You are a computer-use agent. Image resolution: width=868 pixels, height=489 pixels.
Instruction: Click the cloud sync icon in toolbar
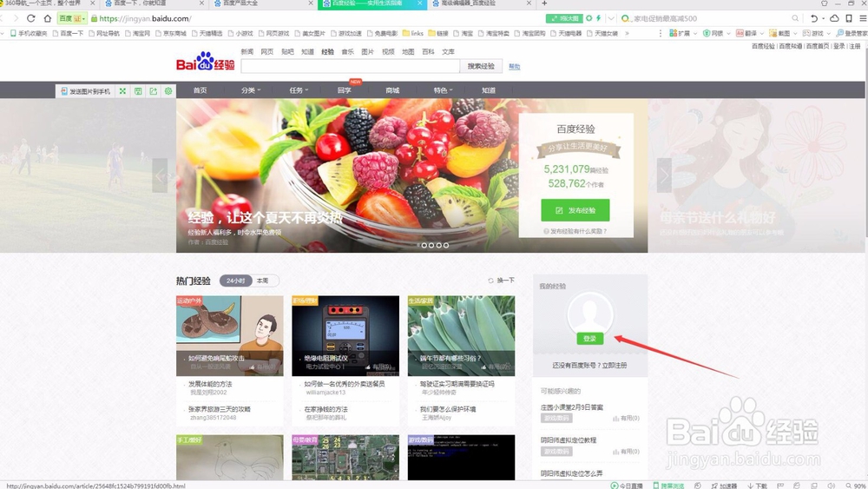tap(834, 18)
